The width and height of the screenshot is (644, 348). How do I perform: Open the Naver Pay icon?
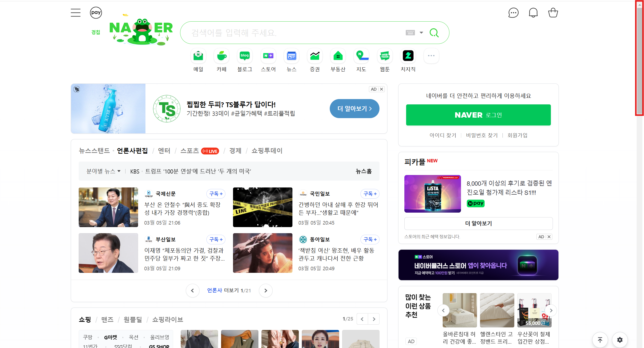[96, 12]
